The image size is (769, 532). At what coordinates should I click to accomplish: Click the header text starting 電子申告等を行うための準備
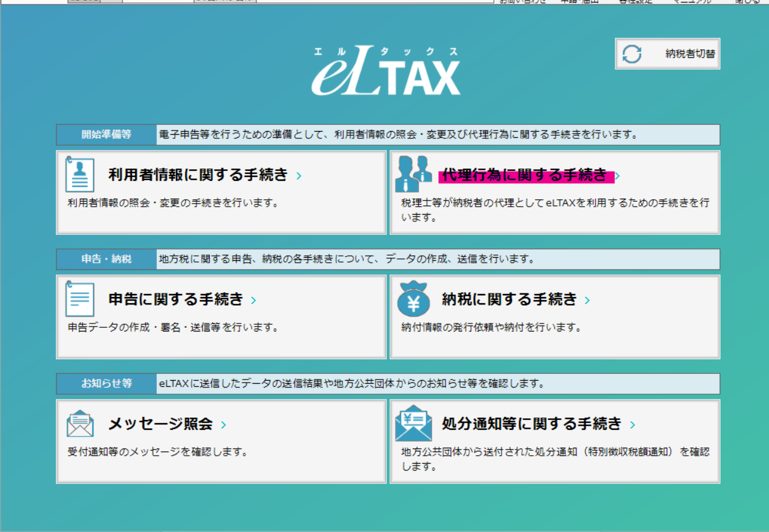point(399,135)
